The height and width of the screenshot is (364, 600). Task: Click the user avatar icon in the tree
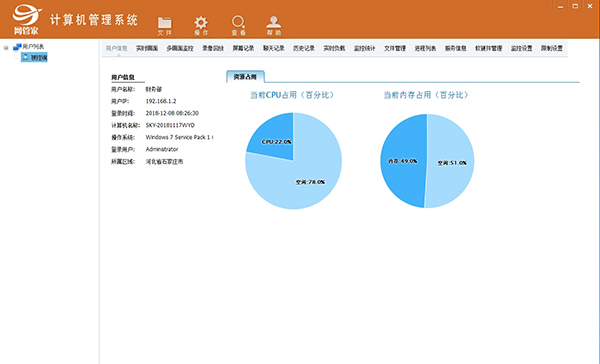[25, 57]
